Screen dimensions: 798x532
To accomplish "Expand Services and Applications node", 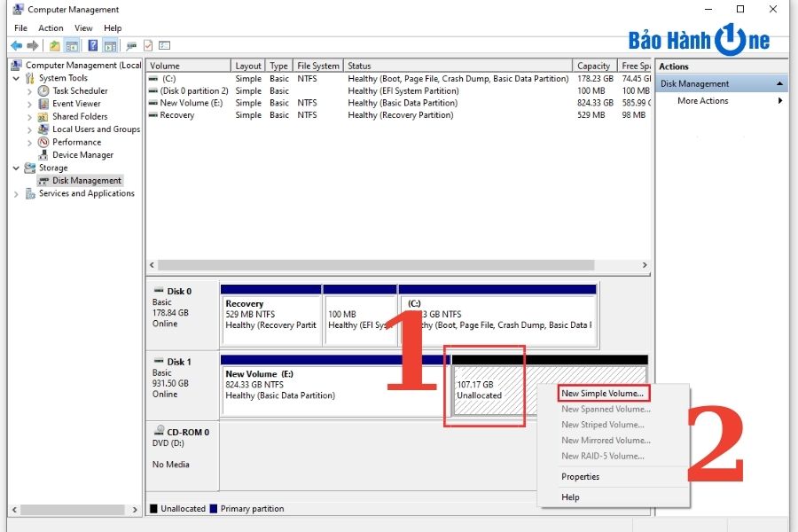I will pyautogui.click(x=17, y=193).
